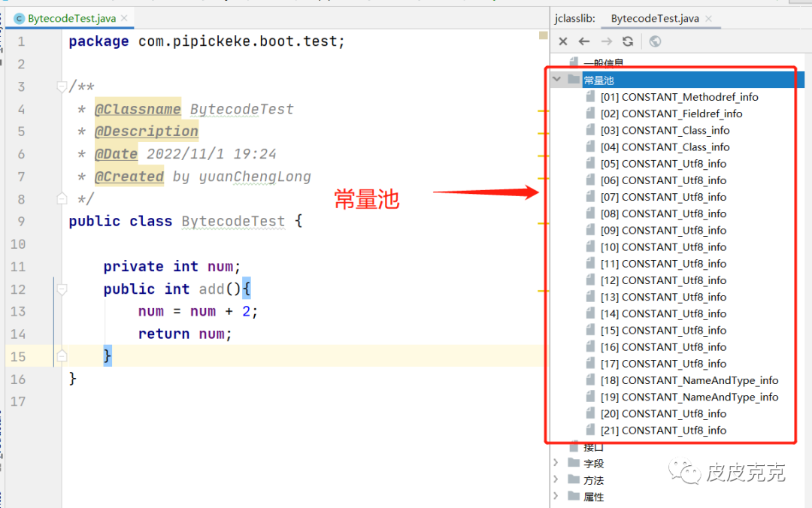Image resolution: width=812 pixels, height=508 pixels.
Task: Select the 接口 tree node
Action: pyautogui.click(x=593, y=447)
